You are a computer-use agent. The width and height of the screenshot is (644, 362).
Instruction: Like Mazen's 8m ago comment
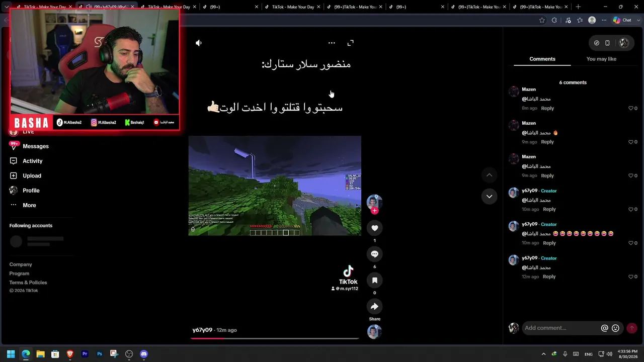631,108
